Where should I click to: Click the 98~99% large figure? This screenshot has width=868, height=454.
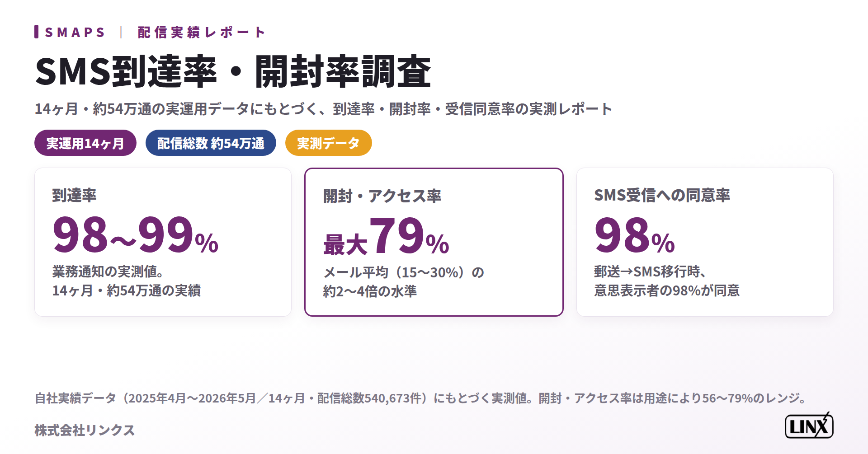pos(135,235)
